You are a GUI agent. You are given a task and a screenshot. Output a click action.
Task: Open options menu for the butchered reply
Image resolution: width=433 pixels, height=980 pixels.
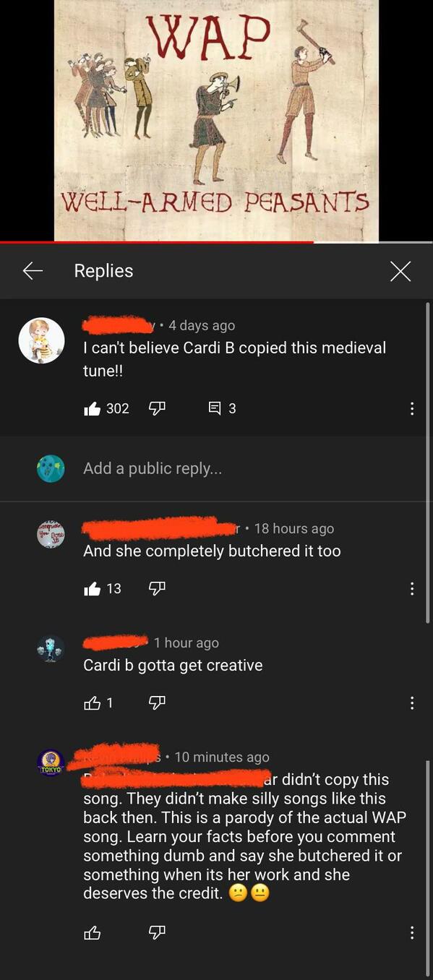412,589
